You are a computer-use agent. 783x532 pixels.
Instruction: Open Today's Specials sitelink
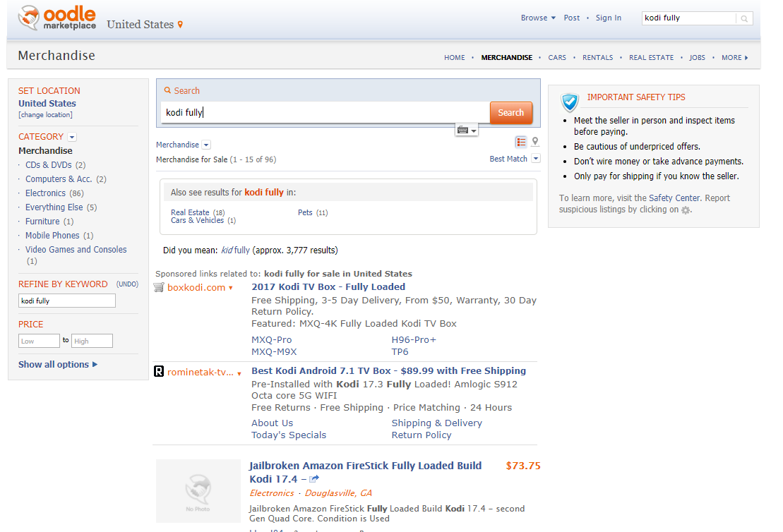coord(289,435)
